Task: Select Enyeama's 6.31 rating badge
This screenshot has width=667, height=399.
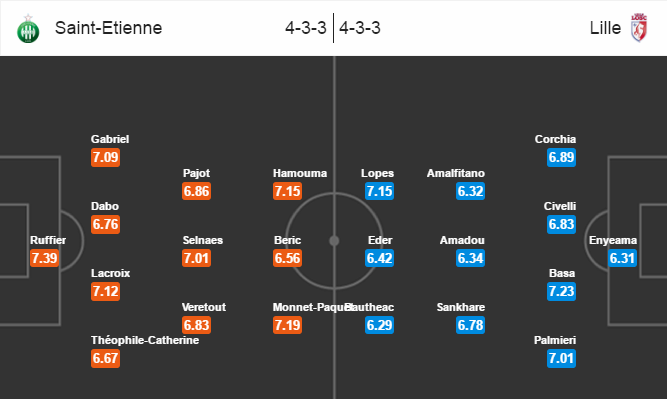Action: click(x=622, y=258)
